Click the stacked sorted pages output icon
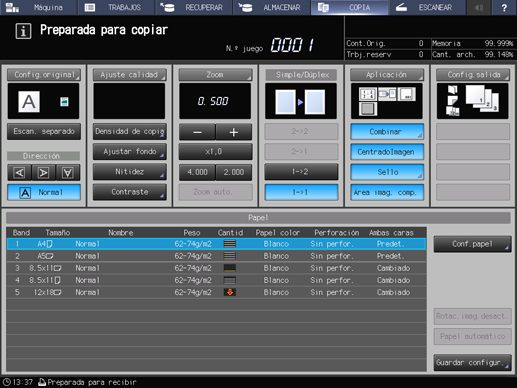517x388 pixels. (x=482, y=98)
